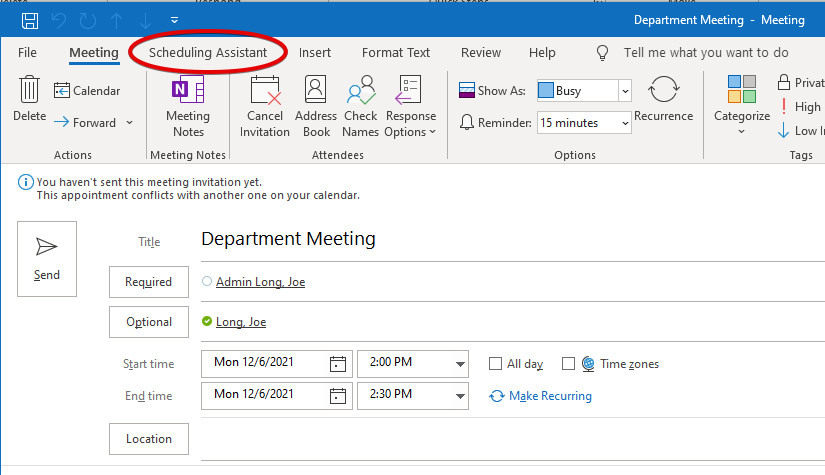Click the Categorize color squares
Viewport: 825px width, 475px height.
tap(742, 90)
